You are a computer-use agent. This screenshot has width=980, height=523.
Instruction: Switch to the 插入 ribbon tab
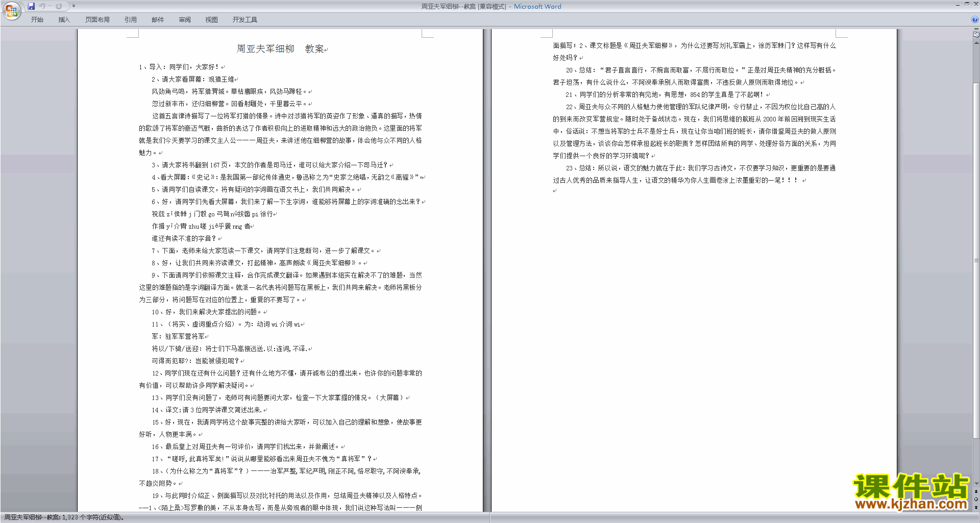click(x=64, y=20)
